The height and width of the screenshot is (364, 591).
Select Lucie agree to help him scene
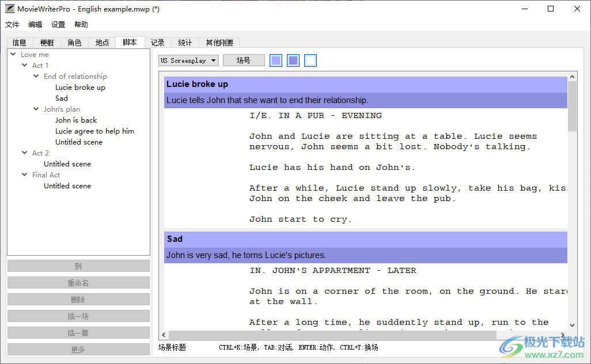(94, 131)
